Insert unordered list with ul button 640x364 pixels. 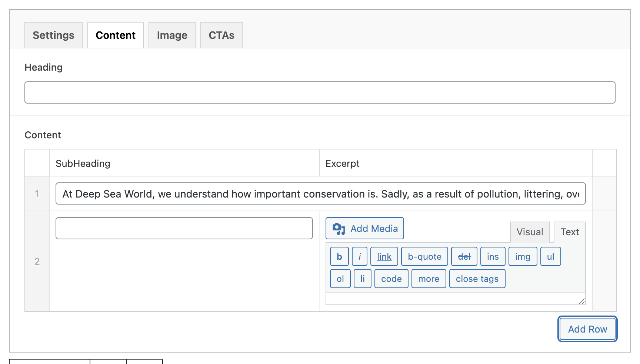(x=550, y=256)
